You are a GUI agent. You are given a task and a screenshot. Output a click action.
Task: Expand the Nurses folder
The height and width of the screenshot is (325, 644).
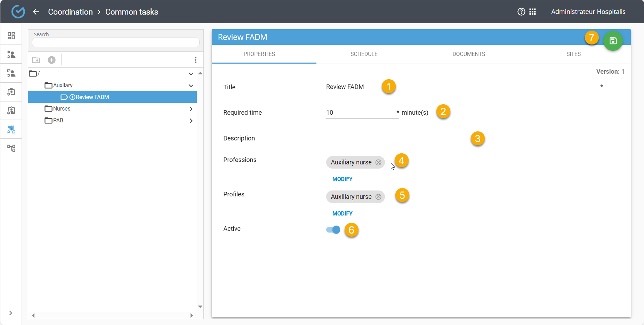pyautogui.click(x=191, y=109)
